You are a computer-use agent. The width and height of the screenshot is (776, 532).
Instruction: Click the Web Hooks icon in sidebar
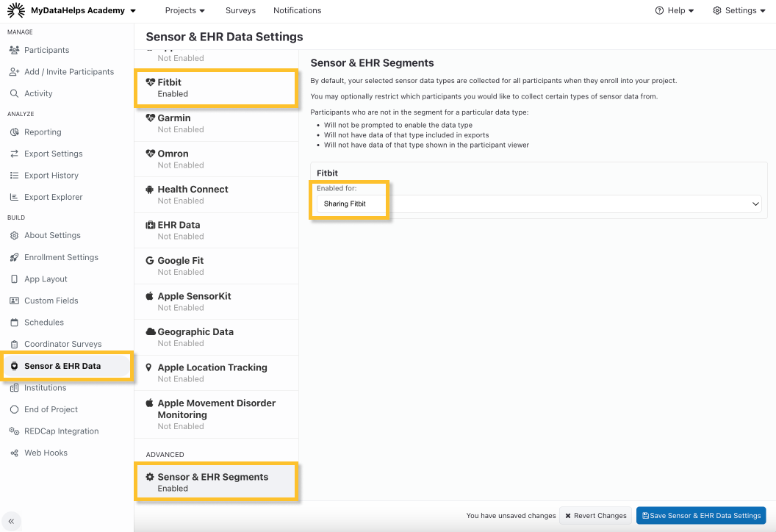coord(14,453)
